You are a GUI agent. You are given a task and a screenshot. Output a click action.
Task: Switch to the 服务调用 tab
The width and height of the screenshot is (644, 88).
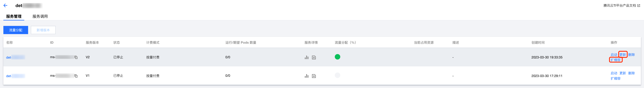tap(40, 16)
